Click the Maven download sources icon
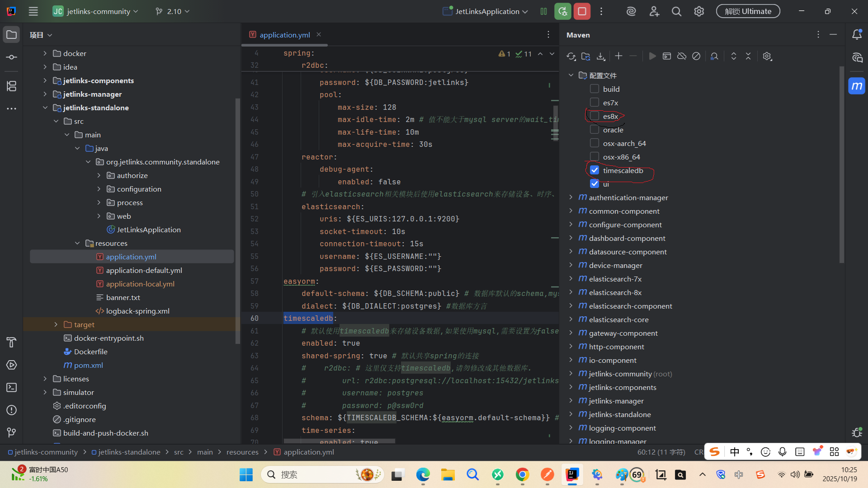The image size is (868, 488). coord(601,56)
